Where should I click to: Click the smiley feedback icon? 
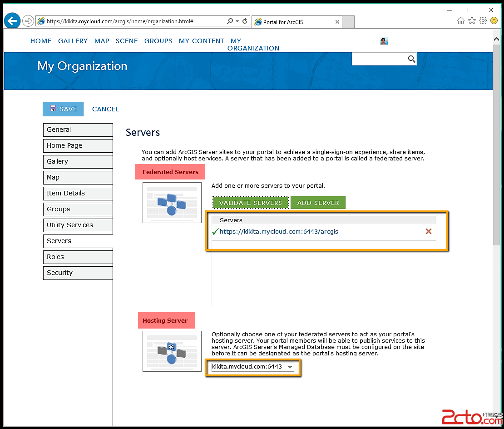tap(494, 21)
